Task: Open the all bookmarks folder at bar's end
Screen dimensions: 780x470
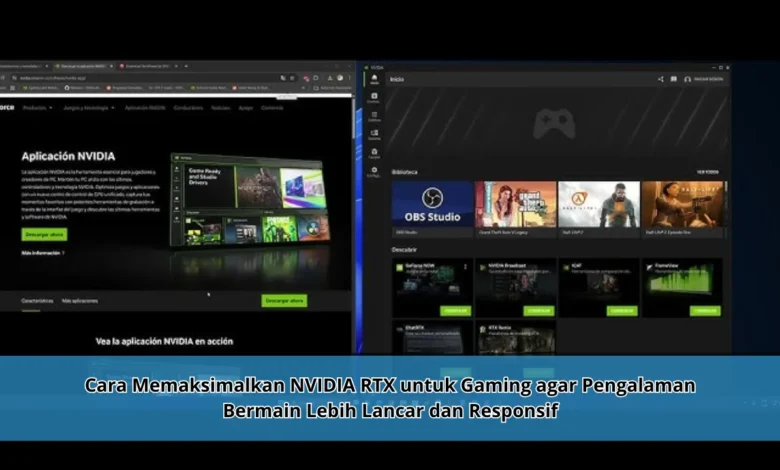Action: click(x=332, y=88)
